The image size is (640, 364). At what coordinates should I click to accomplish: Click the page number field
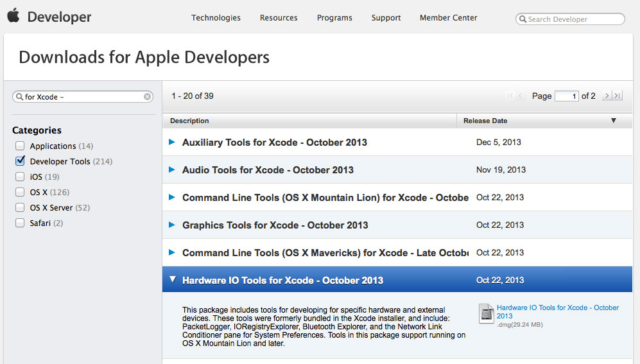(567, 96)
